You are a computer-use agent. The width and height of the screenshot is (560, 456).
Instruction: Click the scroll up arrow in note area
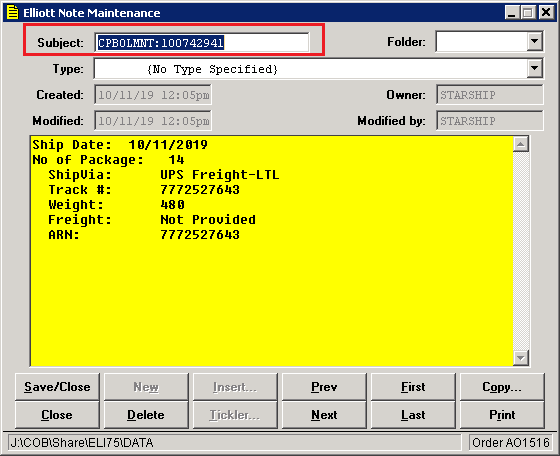click(521, 144)
